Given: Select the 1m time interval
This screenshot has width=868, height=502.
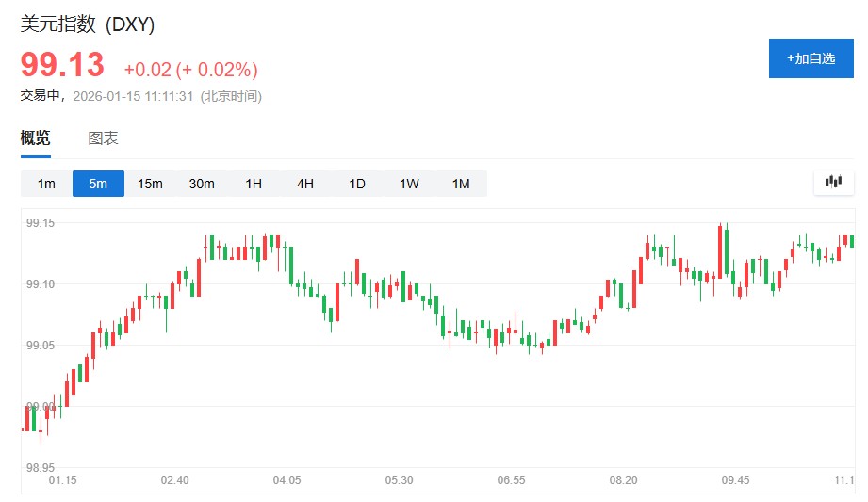Looking at the screenshot, I should point(46,184).
